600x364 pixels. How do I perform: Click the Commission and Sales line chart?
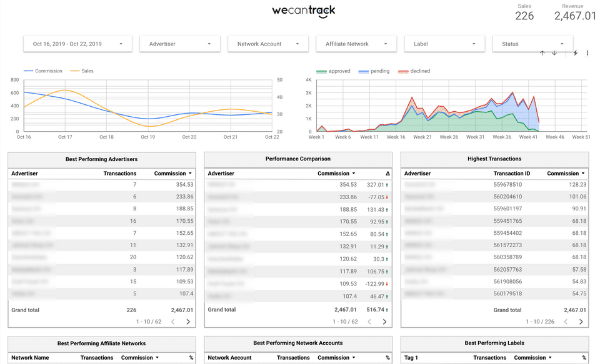[147, 106]
